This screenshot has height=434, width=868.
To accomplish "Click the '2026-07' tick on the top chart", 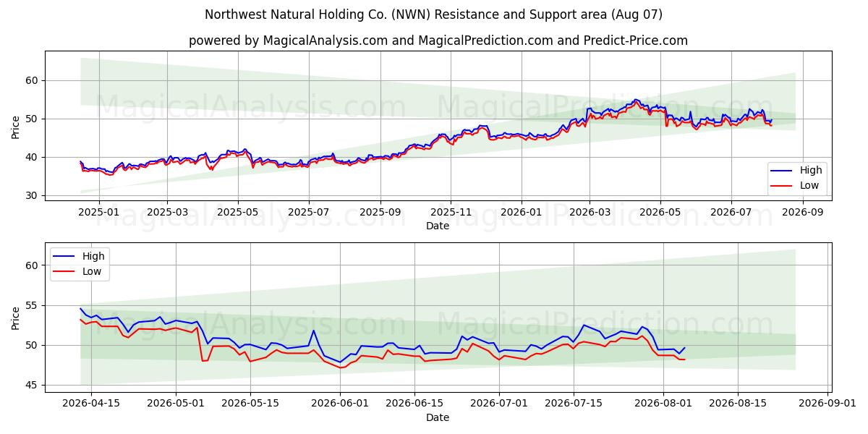I will 731,212.
